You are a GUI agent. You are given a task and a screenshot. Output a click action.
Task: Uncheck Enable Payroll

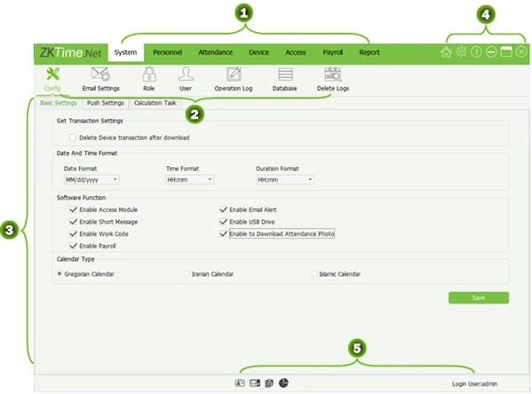[73, 246]
